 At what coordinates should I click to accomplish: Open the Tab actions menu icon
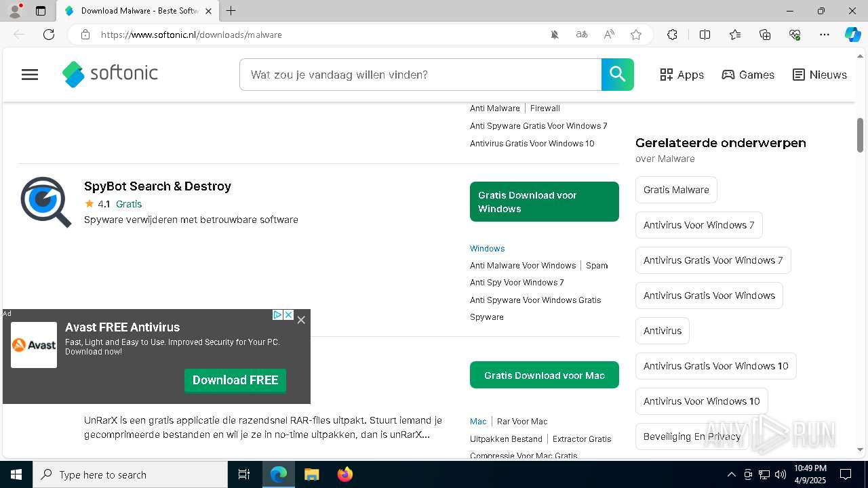coord(41,11)
